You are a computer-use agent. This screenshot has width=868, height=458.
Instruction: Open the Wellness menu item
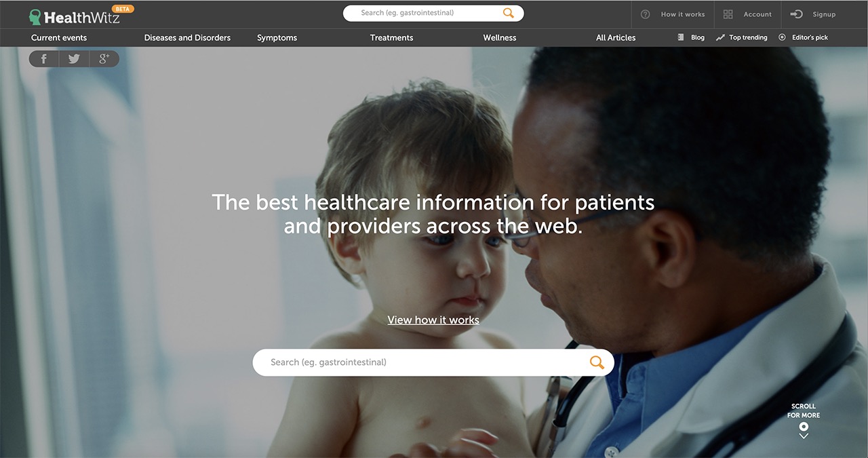click(500, 38)
